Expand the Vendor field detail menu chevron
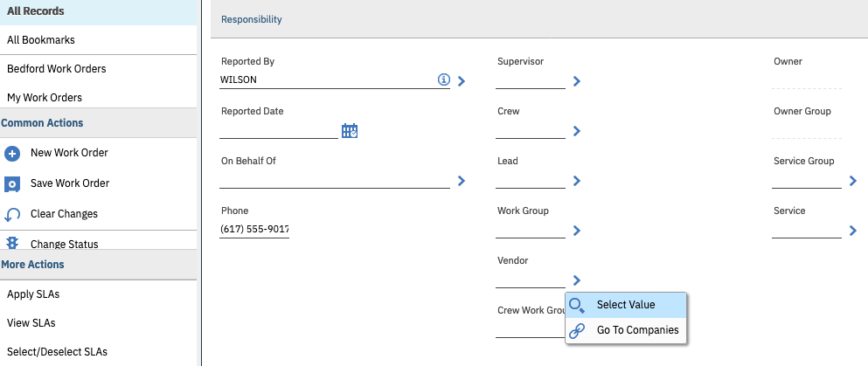This screenshot has height=366, width=868. click(x=577, y=280)
